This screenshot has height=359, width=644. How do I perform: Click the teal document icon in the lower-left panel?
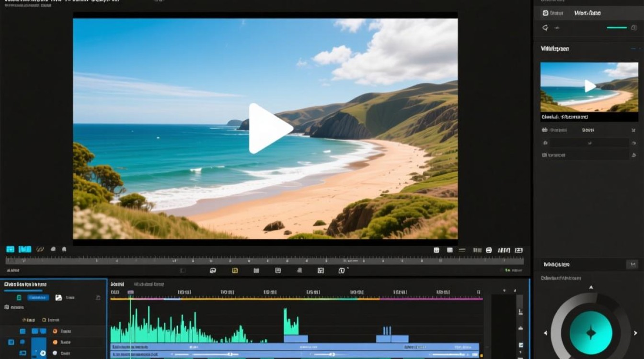click(x=19, y=297)
